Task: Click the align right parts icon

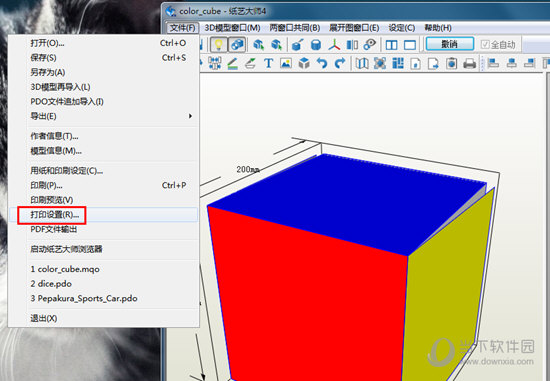Action: click(x=529, y=64)
